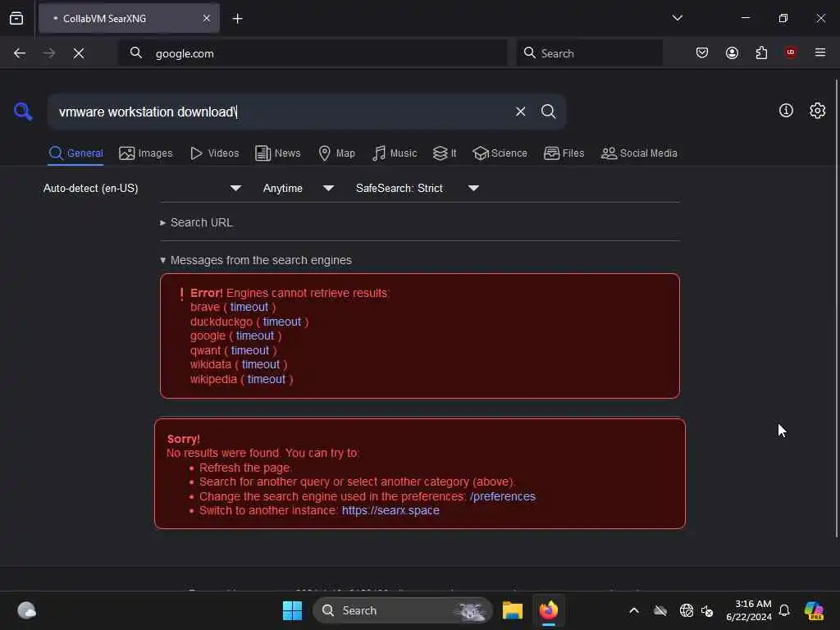Click the Firefox taskbar icon
The width and height of the screenshot is (840, 630).
pyautogui.click(x=549, y=610)
